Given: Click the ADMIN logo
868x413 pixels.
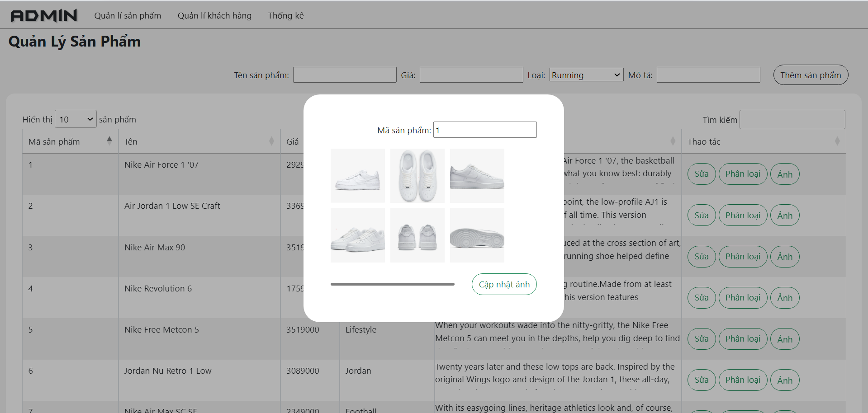Looking at the screenshot, I should pos(44,16).
